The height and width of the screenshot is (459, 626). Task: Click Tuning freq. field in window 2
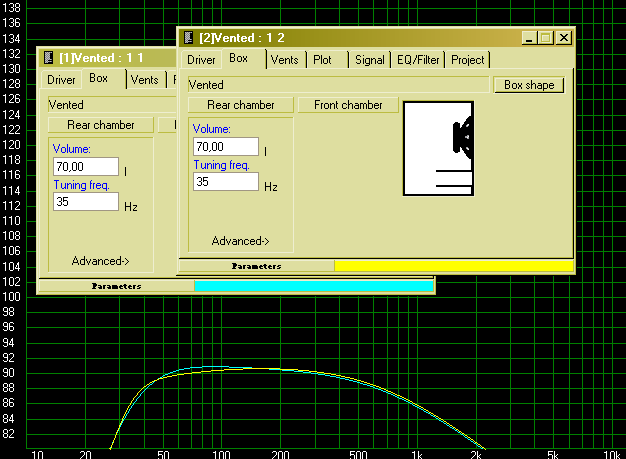(x=226, y=182)
